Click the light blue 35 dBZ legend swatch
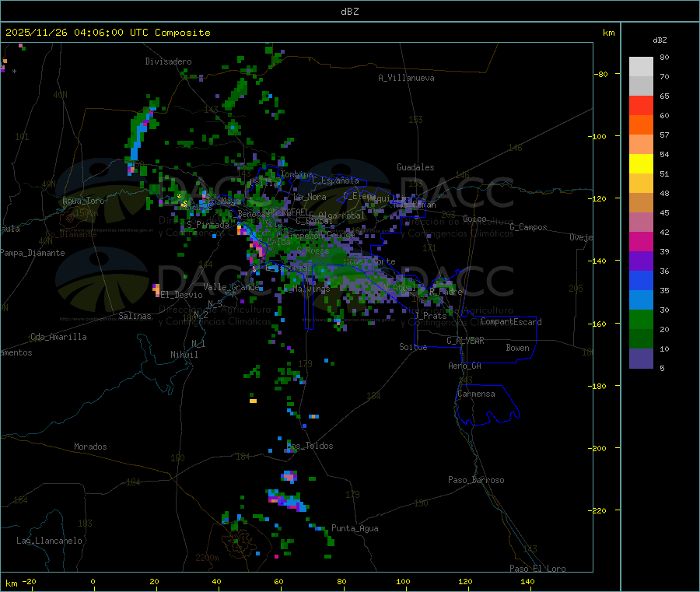 [641, 300]
